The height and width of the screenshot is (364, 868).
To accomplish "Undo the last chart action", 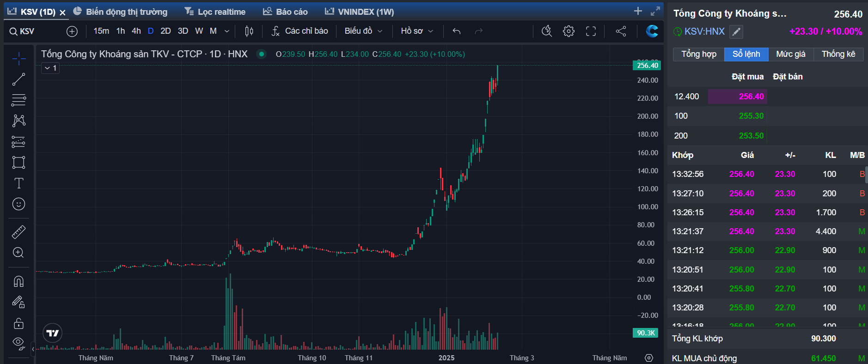I will (x=457, y=31).
